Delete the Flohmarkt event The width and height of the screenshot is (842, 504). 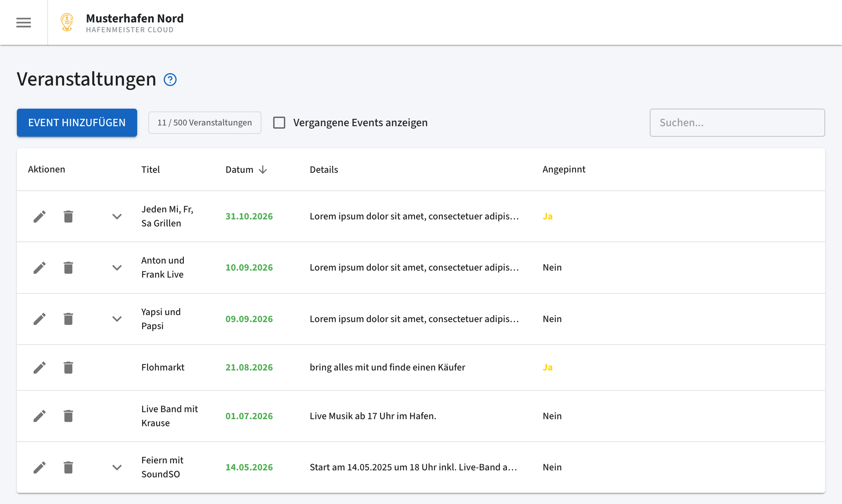coord(68,367)
